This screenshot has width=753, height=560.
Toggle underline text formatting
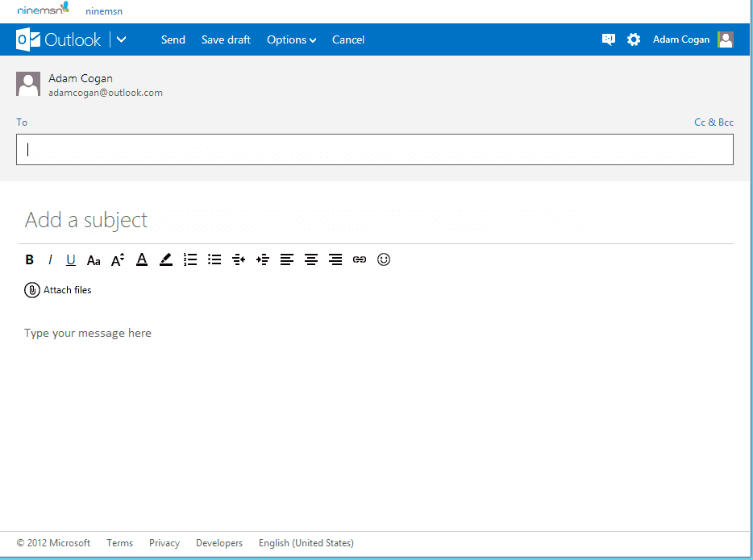point(71,259)
